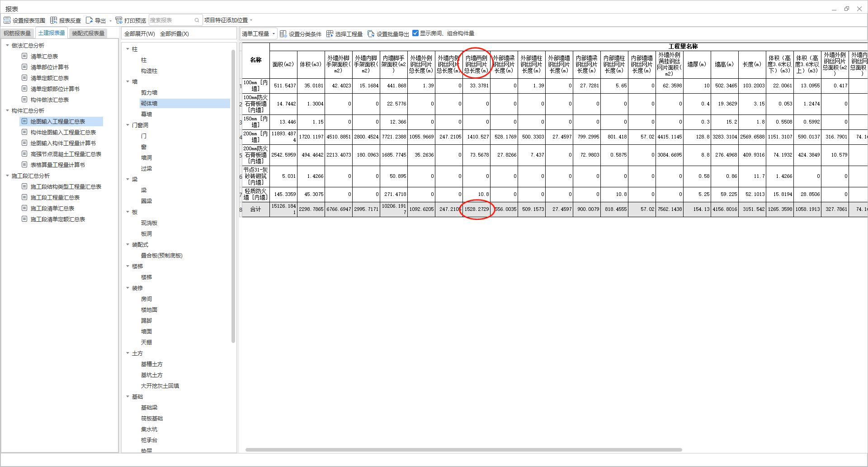The width and height of the screenshot is (868, 467).
Task: Click the report icon beside 高强节点混凝土工程量汇总表
Action: coord(24,154)
